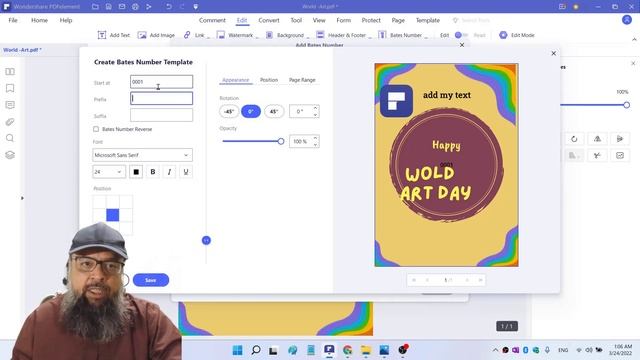Collapse the ribbon with the chevron
Viewport: 640px width, 360px height.
634,39
